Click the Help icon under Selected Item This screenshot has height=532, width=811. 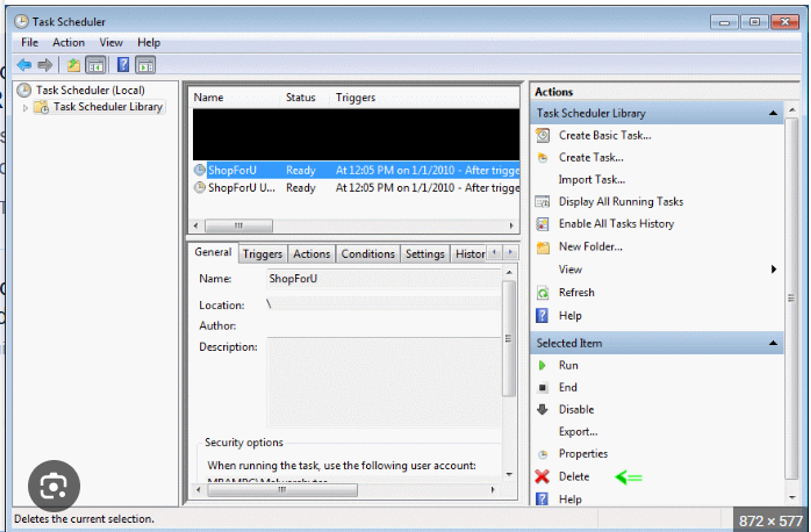pyautogui.click(x=542, y=499)
